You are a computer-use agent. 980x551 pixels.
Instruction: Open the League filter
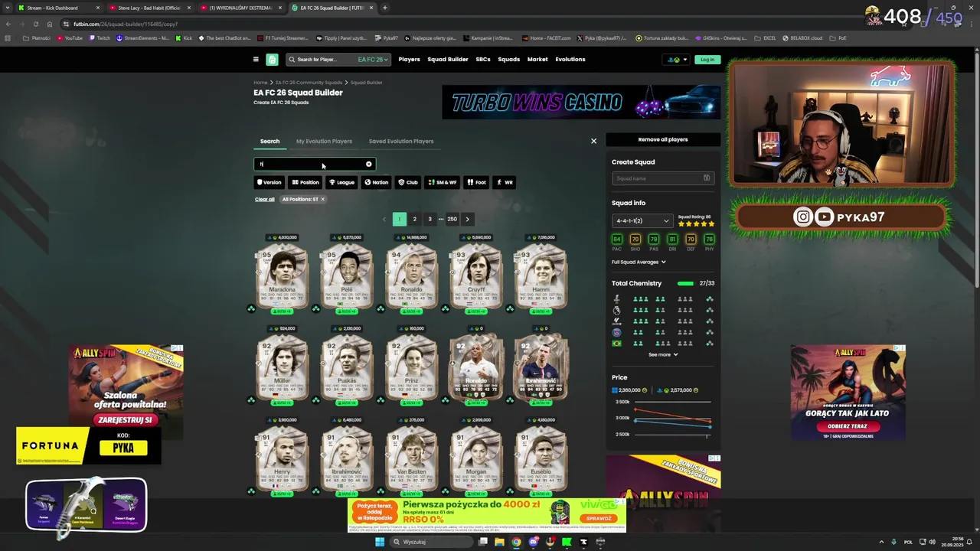pyautogui.click(x=341, y=182)
